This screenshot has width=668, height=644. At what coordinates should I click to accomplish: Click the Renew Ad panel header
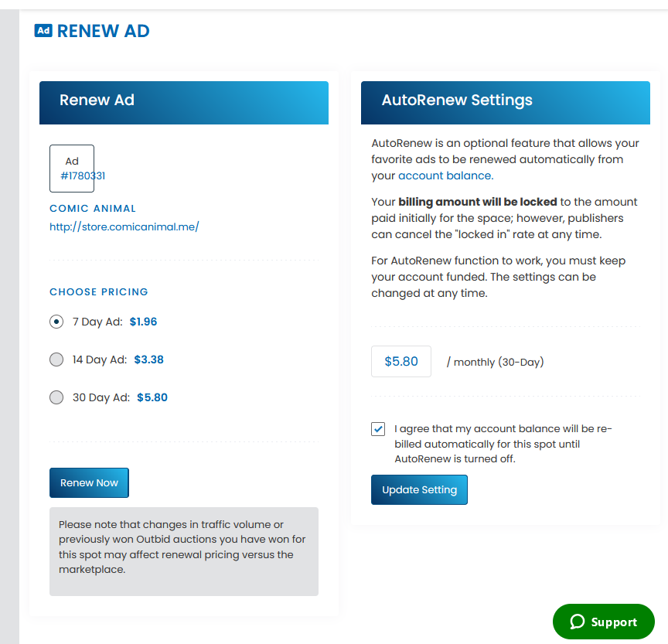(183, 103)
